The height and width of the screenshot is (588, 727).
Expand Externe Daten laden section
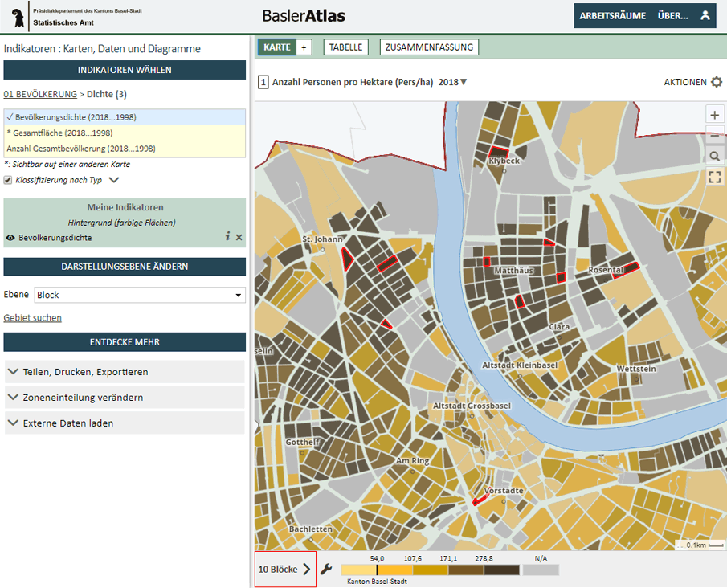point(125,423)
